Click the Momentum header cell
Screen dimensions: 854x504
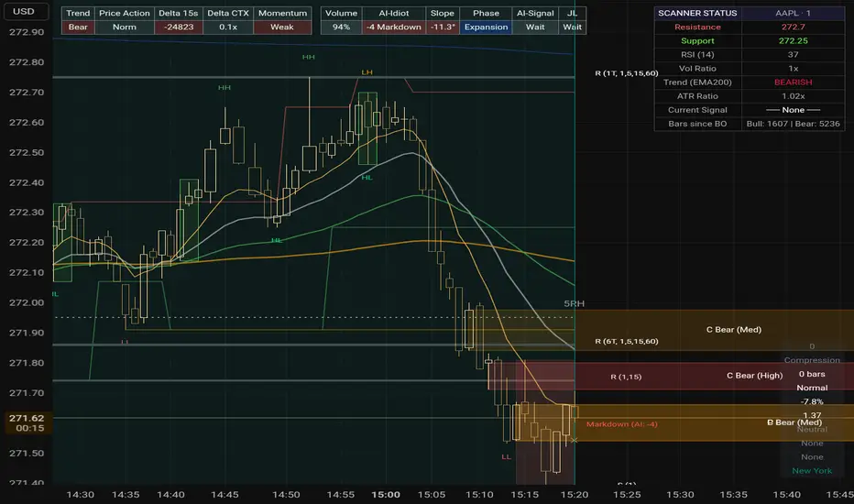[x=282, y=13]
